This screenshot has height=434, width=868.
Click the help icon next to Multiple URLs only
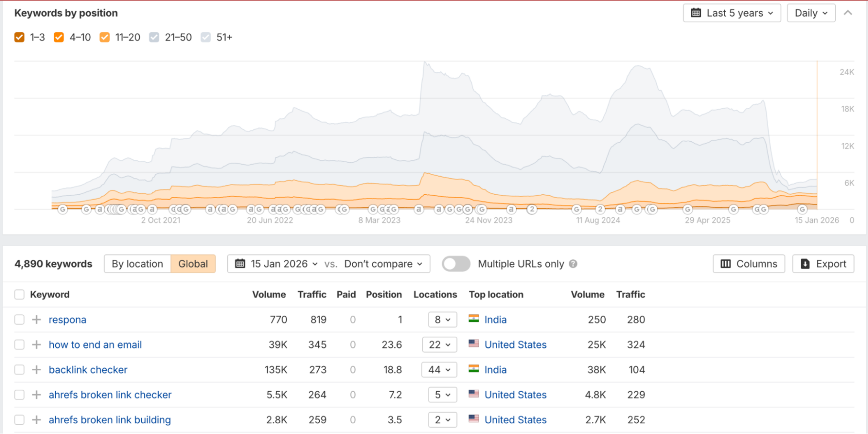(x=573, y=264)
